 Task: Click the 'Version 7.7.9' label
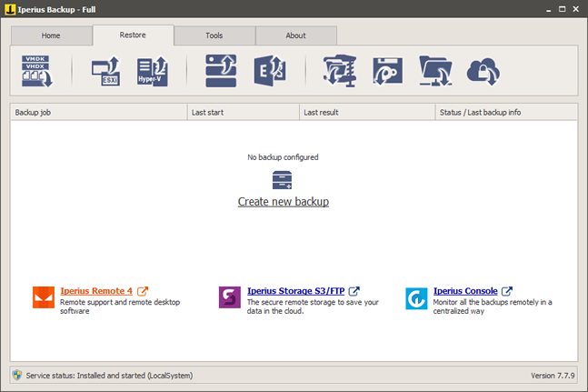(x=553, y=376)
